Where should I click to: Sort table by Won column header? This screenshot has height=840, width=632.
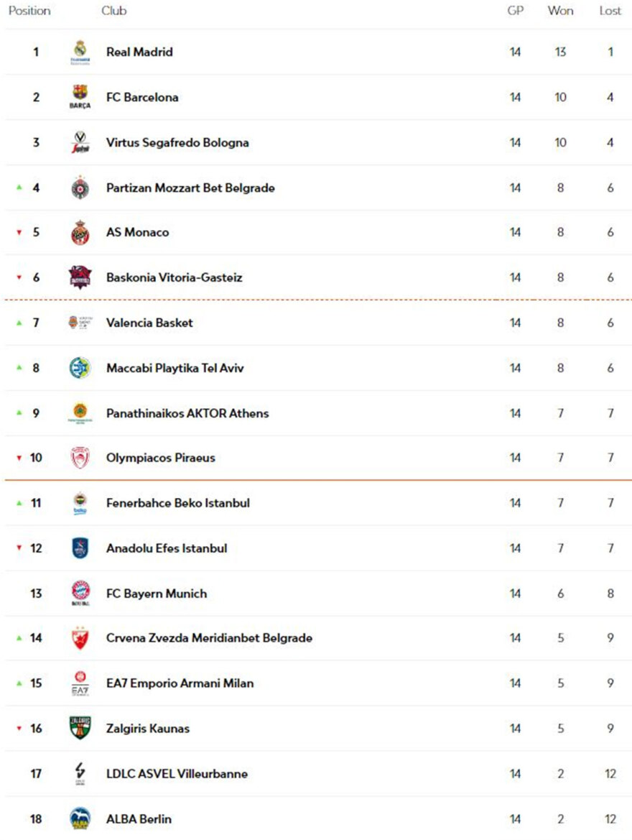coord(560,11)
